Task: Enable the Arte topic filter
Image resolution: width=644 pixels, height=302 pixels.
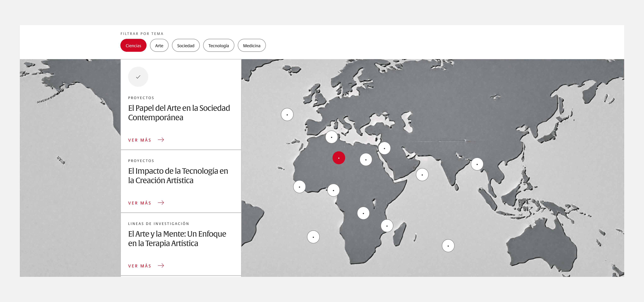Action: pos(159,45)
